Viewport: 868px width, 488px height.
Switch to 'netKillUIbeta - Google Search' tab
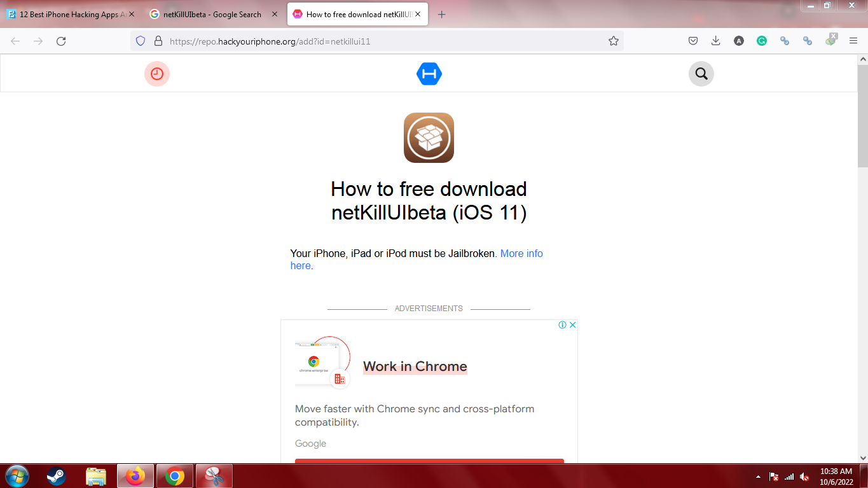(x=214, y=14)
